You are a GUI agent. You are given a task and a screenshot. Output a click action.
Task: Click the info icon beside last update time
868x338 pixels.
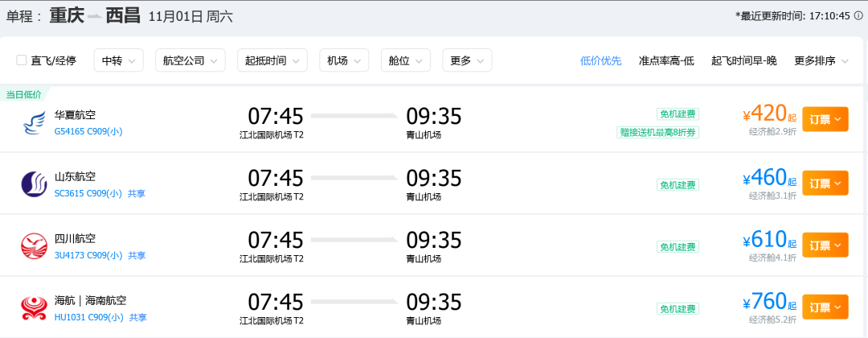(x=858, y=16)
